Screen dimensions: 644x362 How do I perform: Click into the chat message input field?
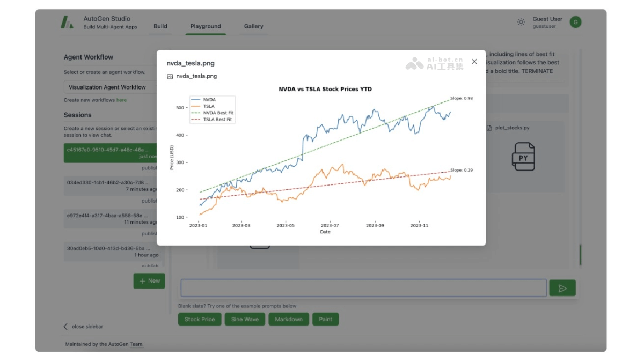363,288
